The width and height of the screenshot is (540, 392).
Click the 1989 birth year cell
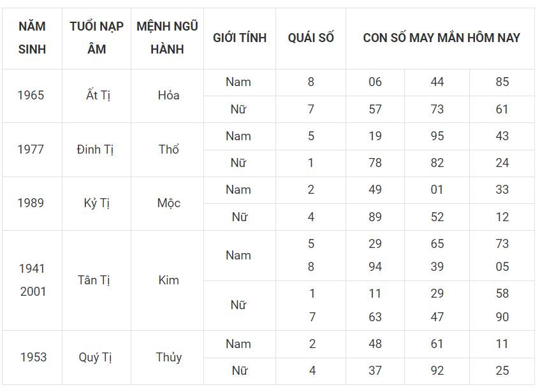click(31, 203)
